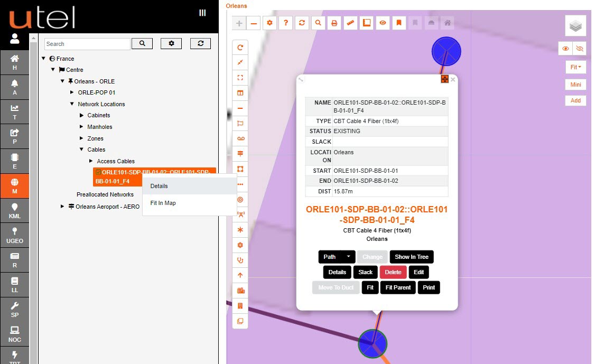Screen dimensions: 595x364
Task: Click the red Delete button
Action: click(x=393, y=272)
